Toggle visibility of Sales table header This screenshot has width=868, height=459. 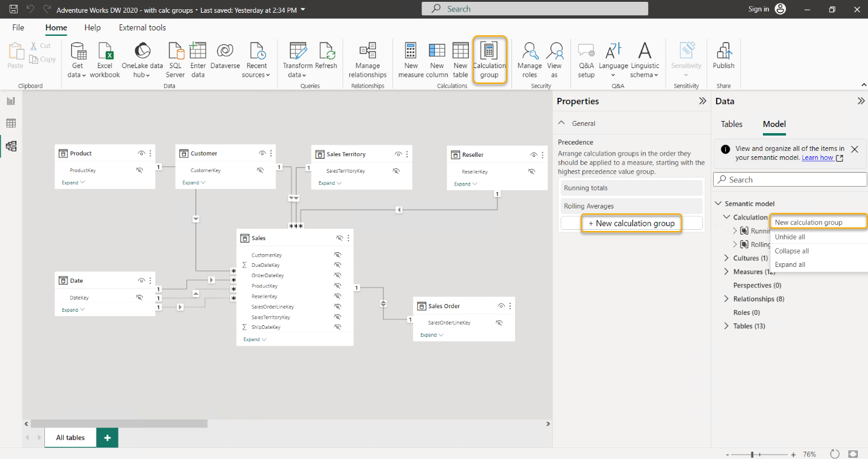[x=340, y=238]
